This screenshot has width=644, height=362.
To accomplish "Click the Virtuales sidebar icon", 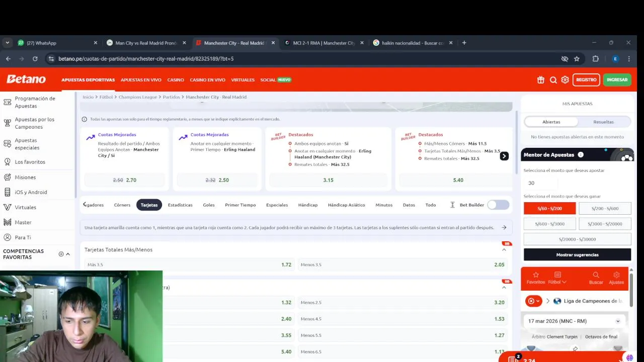I will [8, 207].
